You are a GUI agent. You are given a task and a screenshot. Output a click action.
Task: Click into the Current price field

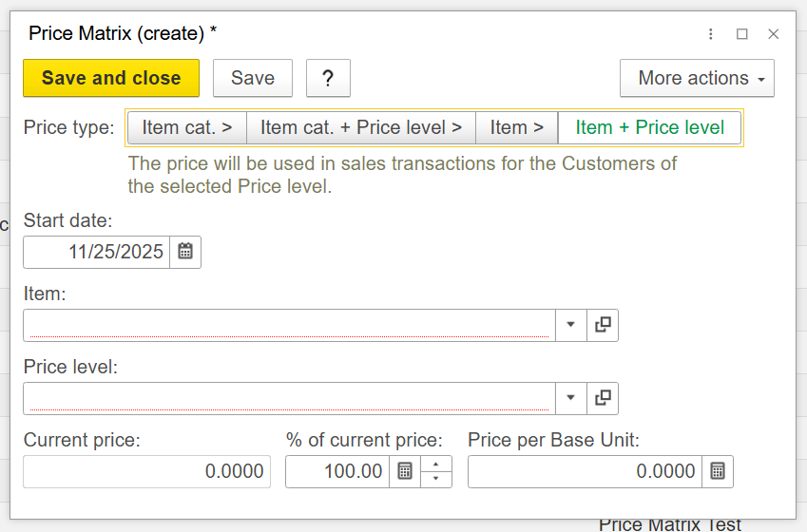tap(147, 471)
